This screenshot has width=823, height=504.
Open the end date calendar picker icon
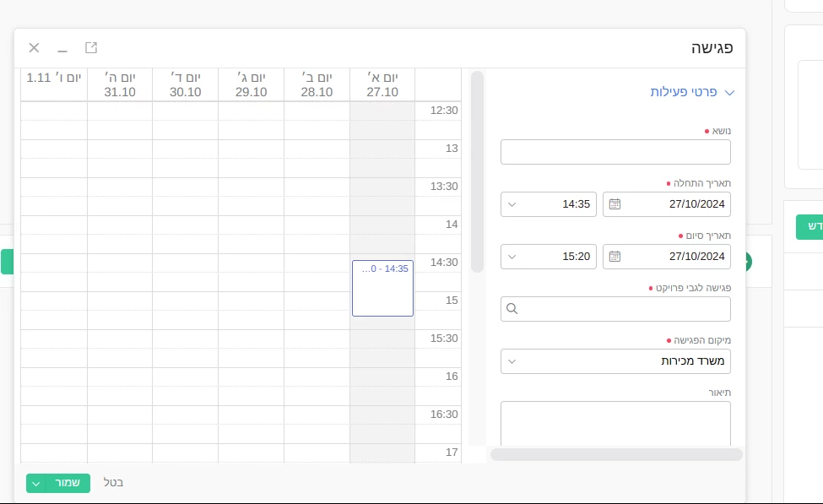click(x=615, y=257)
